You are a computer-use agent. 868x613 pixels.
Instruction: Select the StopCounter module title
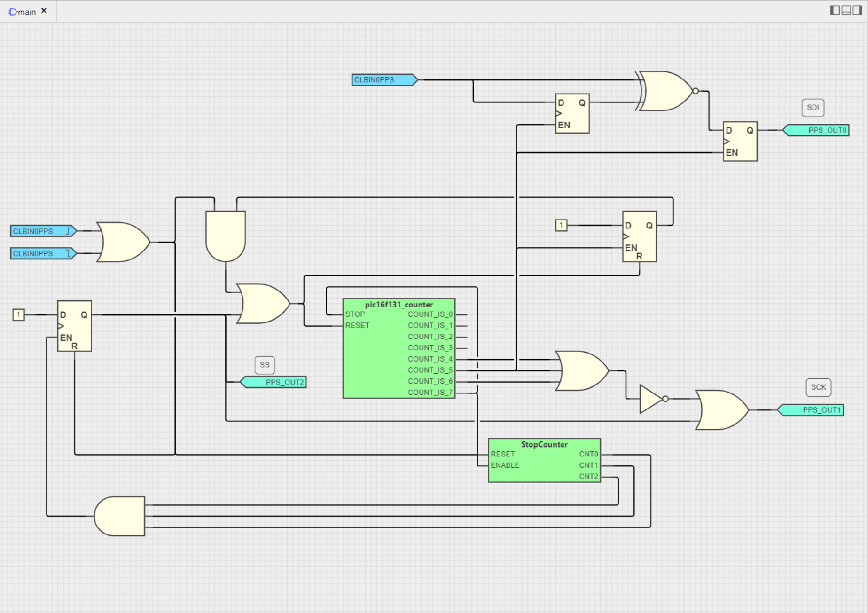coord(544,444)
